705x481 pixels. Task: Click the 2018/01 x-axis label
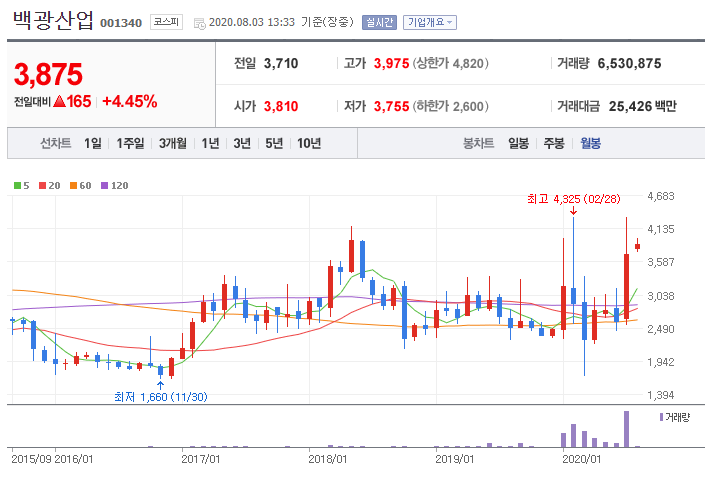click(x=327, y=459)
